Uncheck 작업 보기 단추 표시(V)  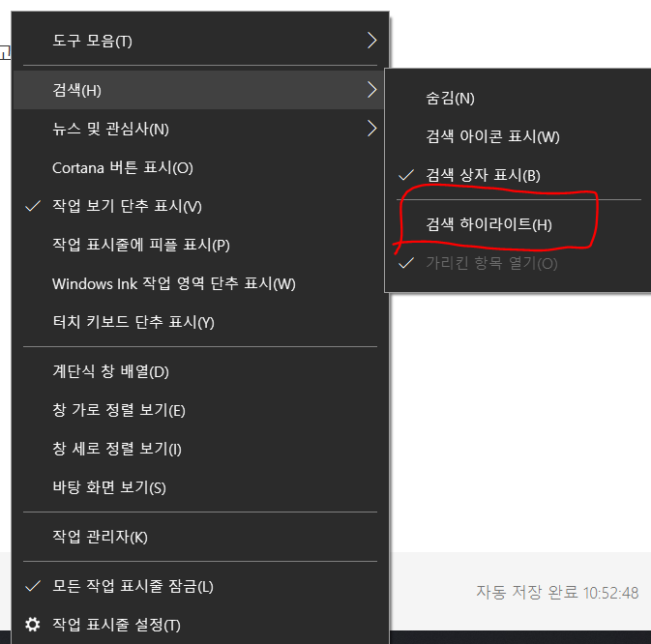pos(200,206)
